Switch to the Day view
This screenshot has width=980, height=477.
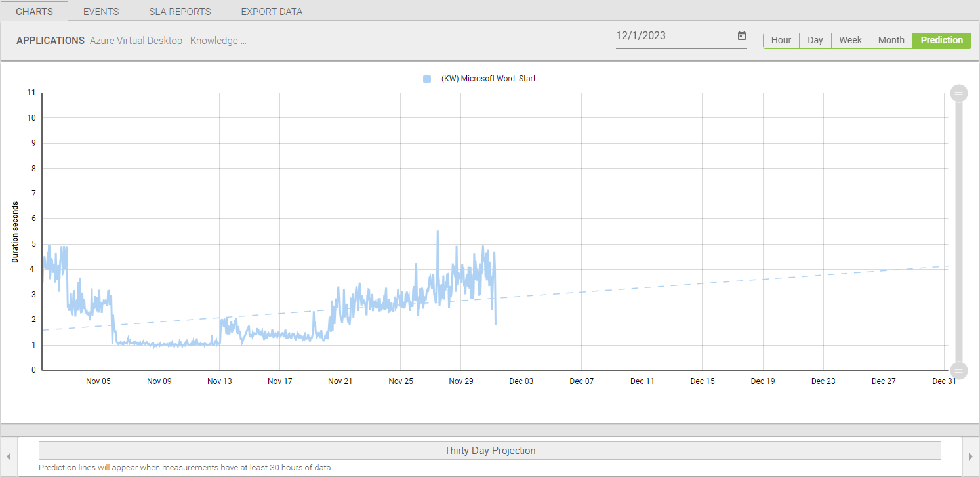[815, 40]
